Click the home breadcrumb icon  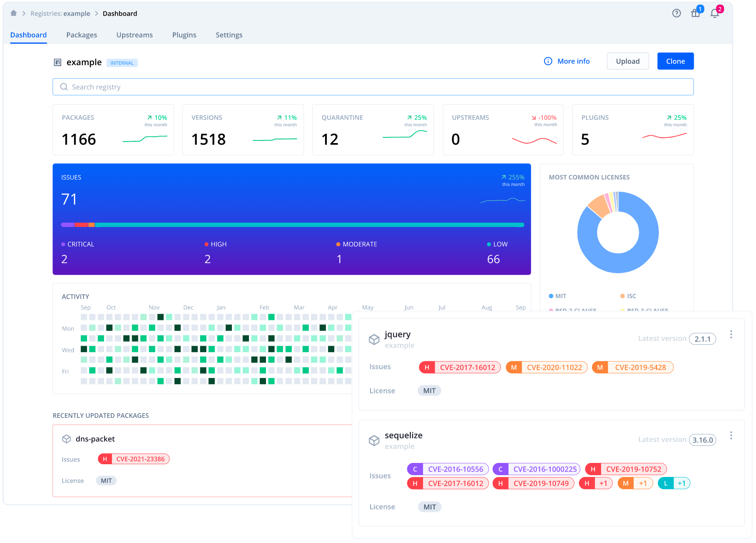[x=14, y=13]
